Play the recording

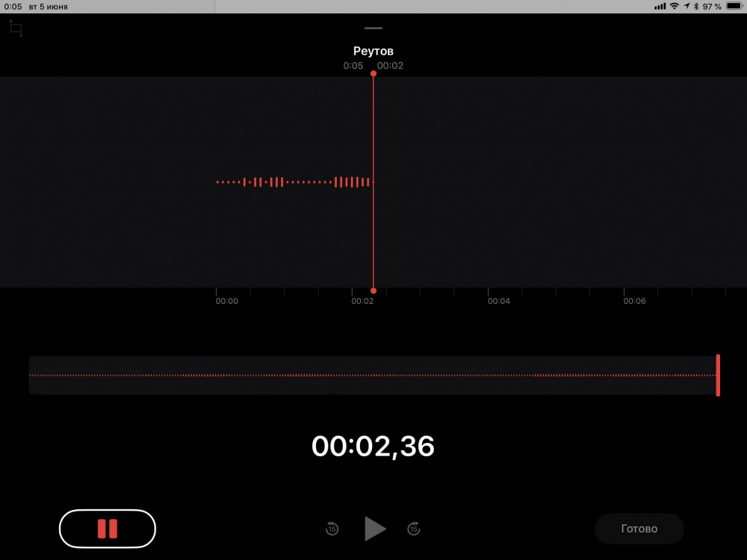coord(374,529)
